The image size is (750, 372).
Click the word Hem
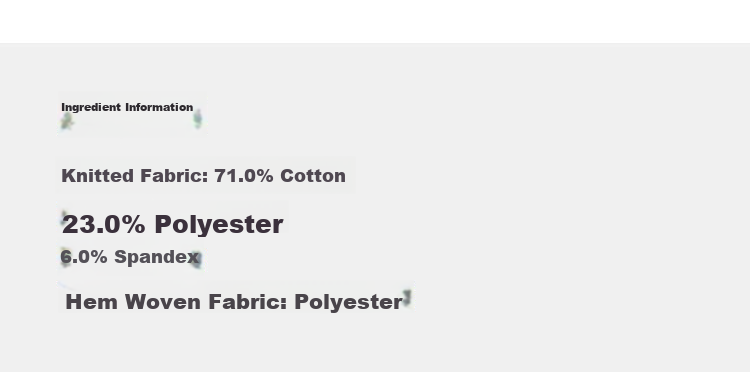tap(91, 302)
